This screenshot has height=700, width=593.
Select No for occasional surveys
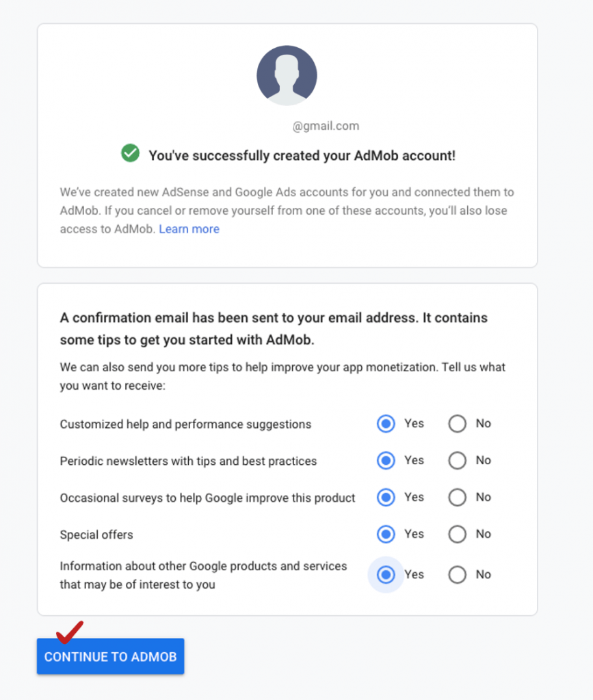[x=456, y=497]
